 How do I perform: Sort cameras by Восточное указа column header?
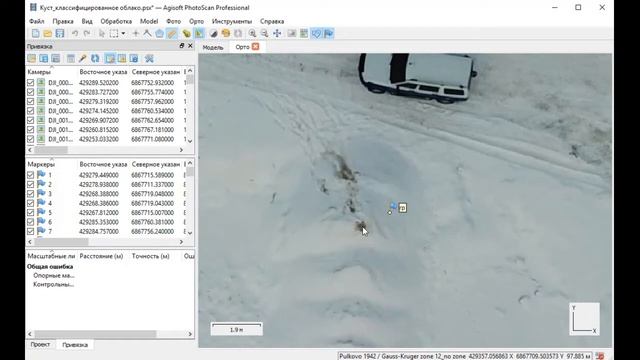coord(103,72)
